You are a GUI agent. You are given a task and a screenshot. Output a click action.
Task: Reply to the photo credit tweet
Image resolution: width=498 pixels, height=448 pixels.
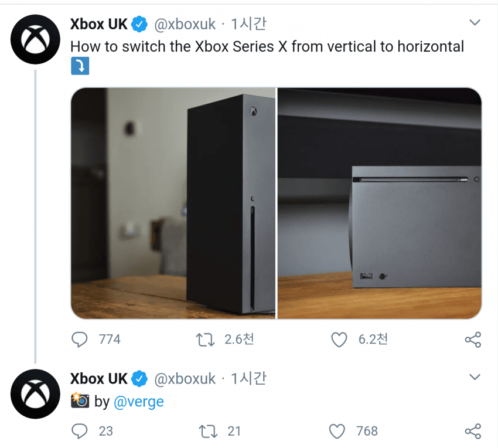79,432
